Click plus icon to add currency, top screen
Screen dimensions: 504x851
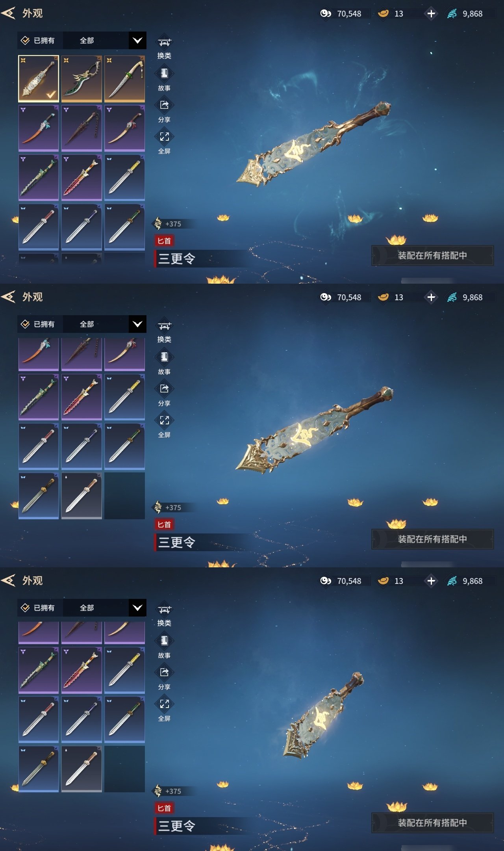(x=431, y=13)
